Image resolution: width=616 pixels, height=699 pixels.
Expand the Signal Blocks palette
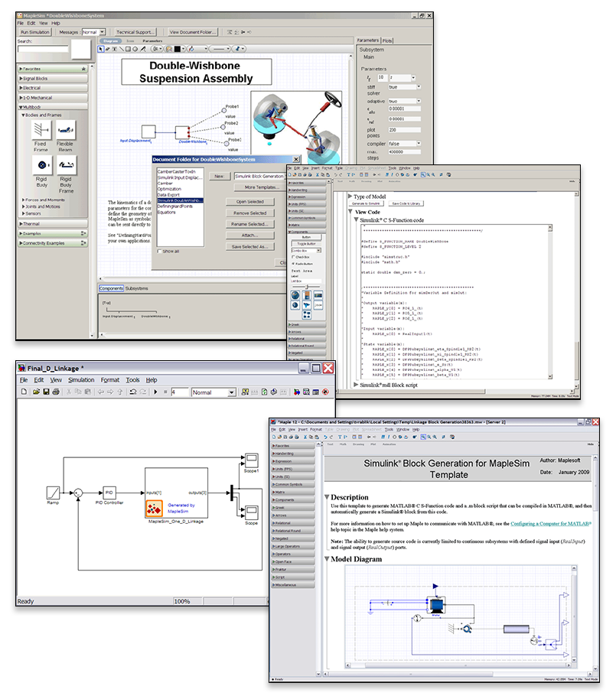53,79
